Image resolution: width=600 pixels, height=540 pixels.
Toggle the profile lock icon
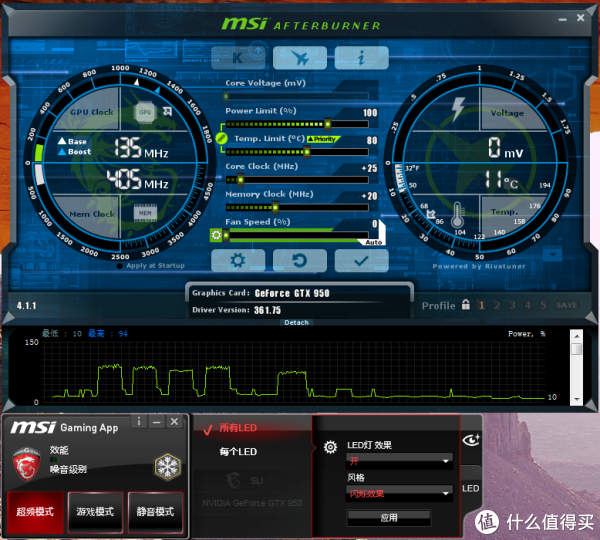(x=466, y=305)
